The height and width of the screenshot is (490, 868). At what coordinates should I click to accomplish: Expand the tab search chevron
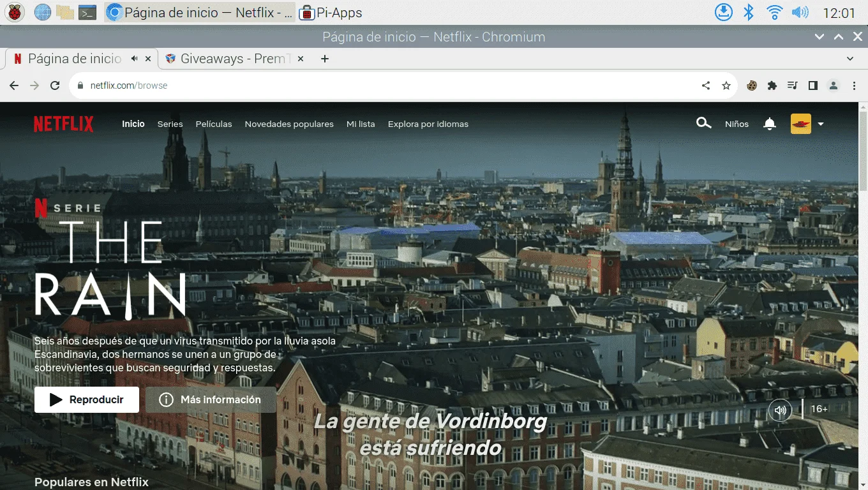850,59
